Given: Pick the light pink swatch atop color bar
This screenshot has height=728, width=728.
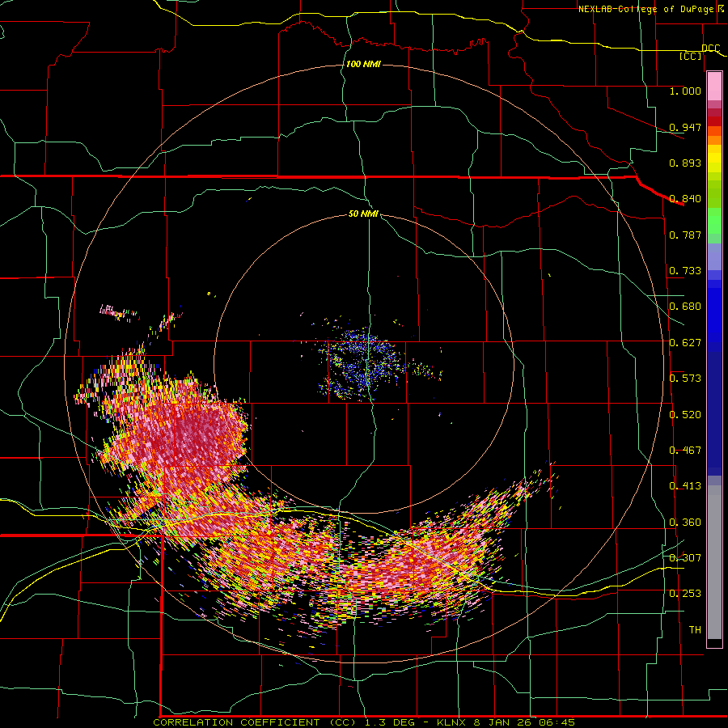Looking at the screenshot, I should pyautogui.click(x=714, y=86).
